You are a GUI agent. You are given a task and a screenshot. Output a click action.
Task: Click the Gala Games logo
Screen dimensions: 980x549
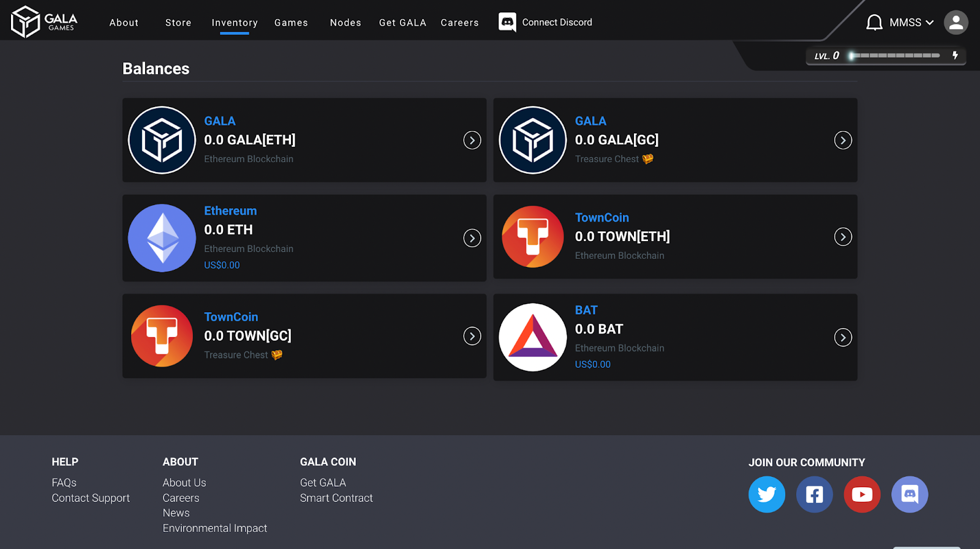point(44,22)
